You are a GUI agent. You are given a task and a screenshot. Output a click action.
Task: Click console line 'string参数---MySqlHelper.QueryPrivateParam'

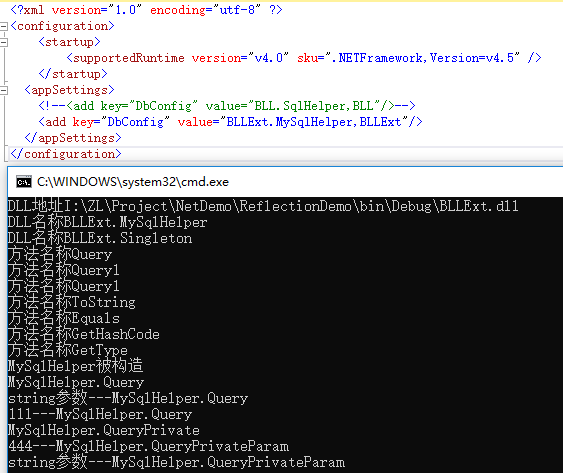(x=176, y=462)
